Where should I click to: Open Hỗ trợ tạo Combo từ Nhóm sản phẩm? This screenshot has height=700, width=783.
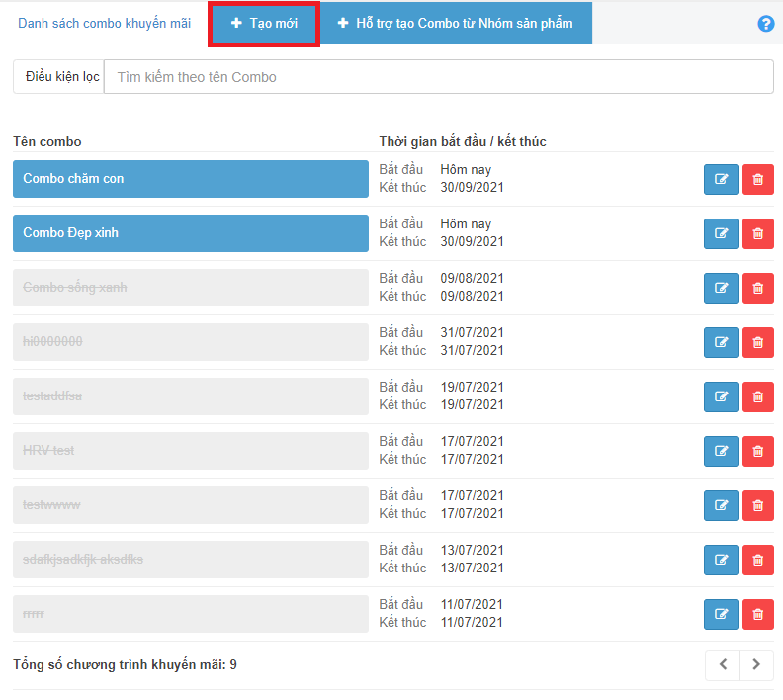pos(455,24)
